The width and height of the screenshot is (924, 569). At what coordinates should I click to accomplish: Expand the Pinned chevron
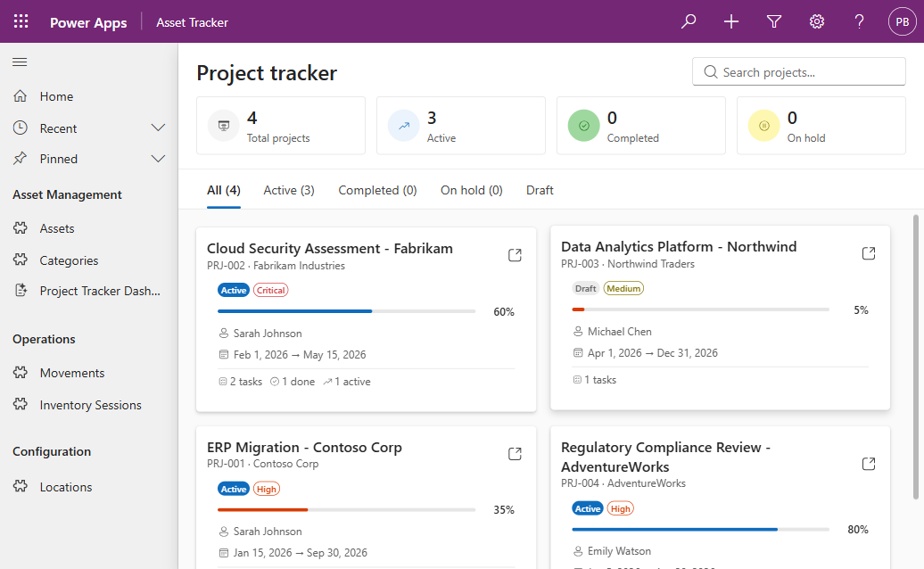pos(158,159)
